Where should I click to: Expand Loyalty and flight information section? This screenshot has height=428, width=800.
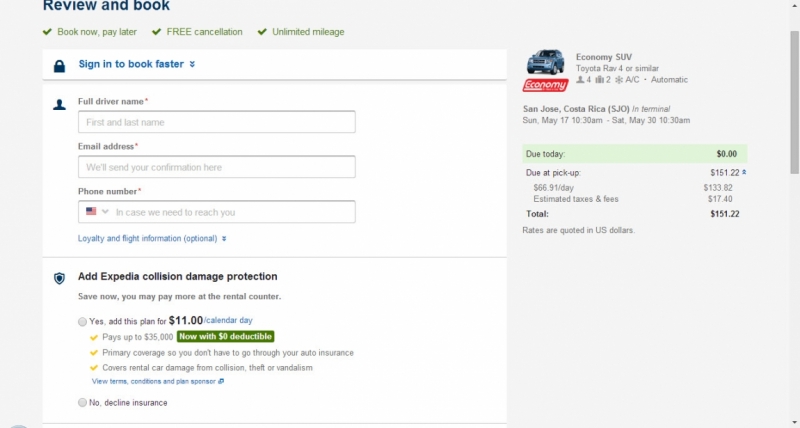pyautogui.click(x=152, y=239)
